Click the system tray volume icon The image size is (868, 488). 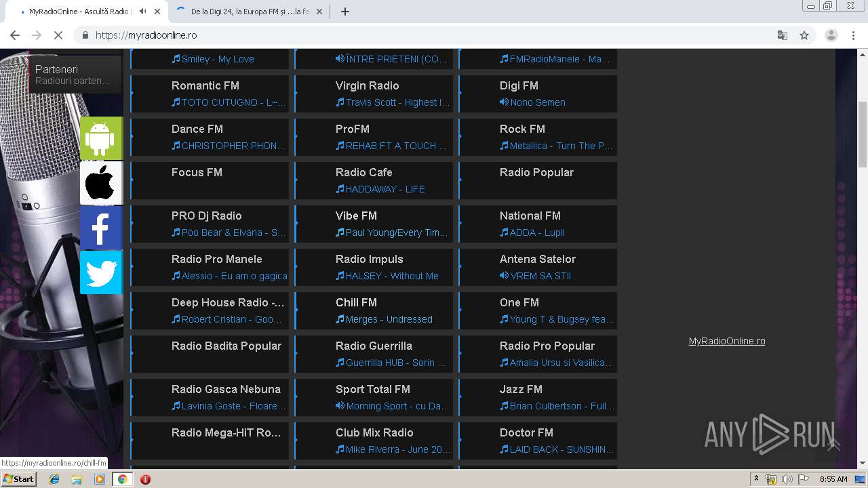coord(787,479)
